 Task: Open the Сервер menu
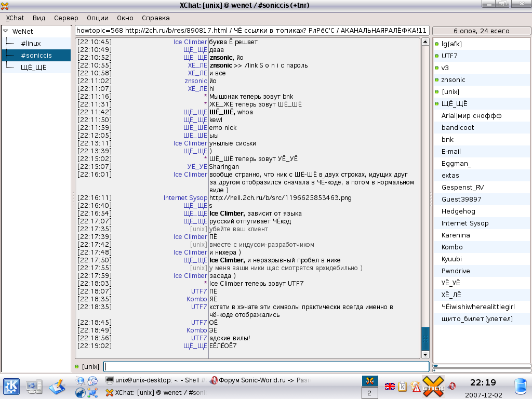[x=66, y=18]
